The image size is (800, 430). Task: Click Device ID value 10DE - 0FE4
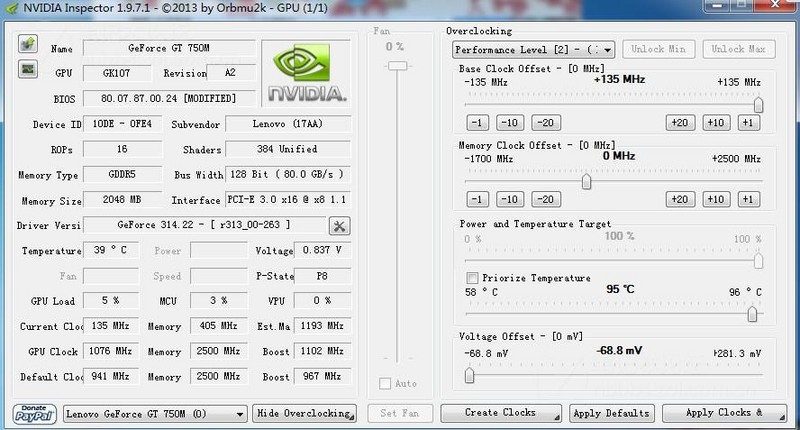122,124
